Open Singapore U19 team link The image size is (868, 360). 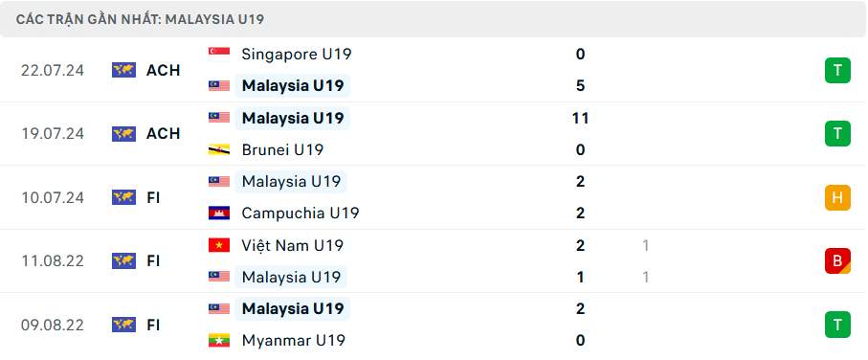[x=297, y=55]
